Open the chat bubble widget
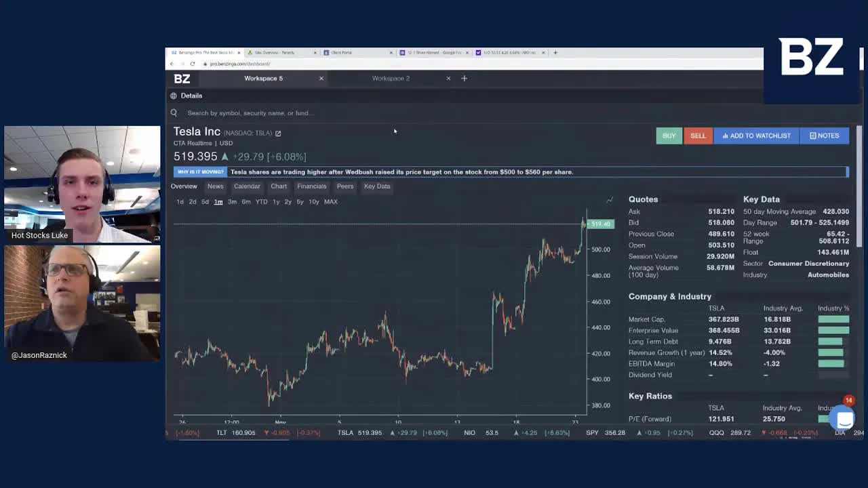This screenshot has height=488, width=868. pos(844,420)
